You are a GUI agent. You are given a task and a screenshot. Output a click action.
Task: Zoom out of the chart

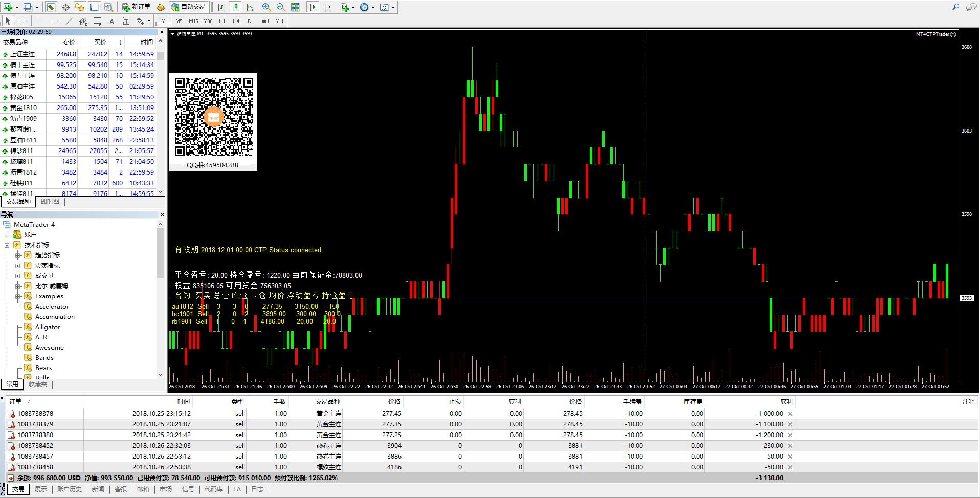click(280, 7)
